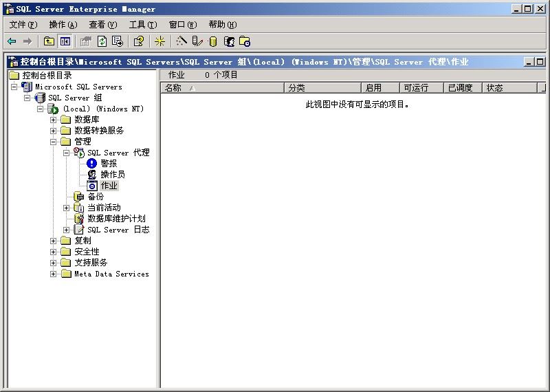The image size is (550, 392).
Task: Expand the 支持服务 folder
Action: tap(53, 263)
